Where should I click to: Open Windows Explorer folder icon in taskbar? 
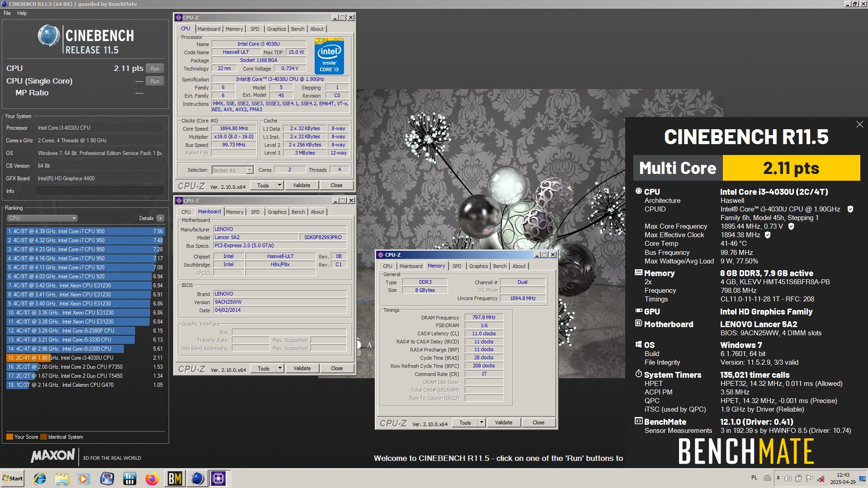[x=62, y=478]
